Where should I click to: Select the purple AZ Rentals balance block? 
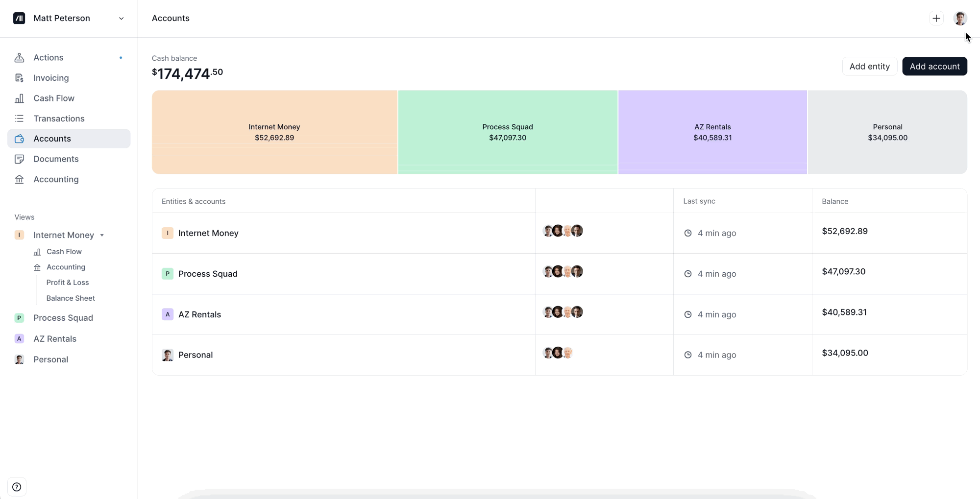tap(712, 132)
